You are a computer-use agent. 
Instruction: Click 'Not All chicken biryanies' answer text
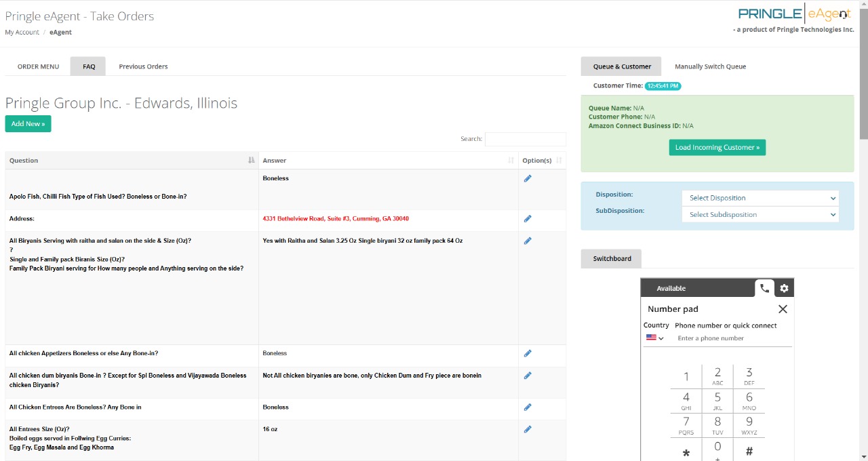(372, 376)
